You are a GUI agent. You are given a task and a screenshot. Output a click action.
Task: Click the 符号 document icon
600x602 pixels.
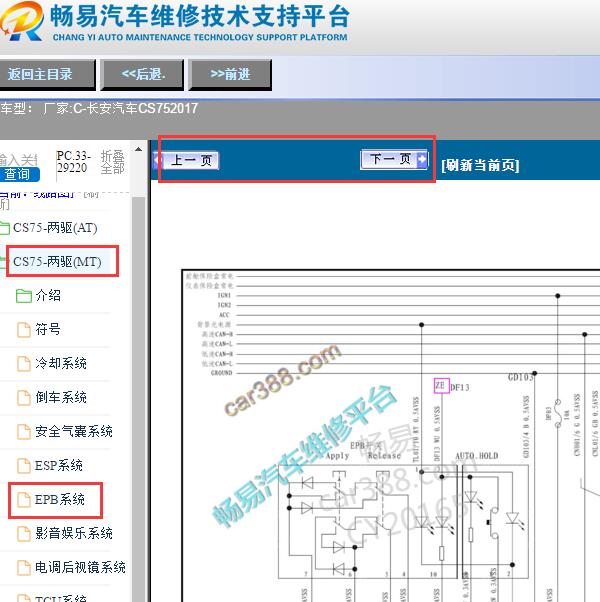24,330
